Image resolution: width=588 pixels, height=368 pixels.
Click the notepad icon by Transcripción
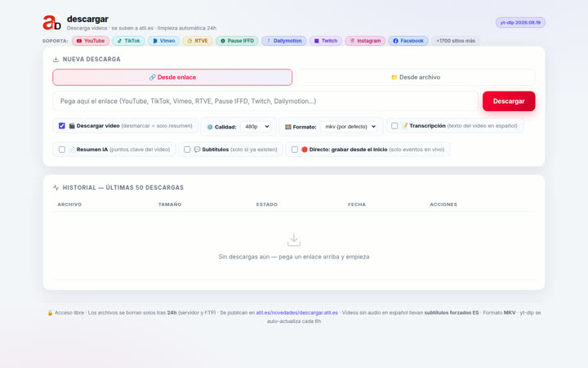pos(404,126)
